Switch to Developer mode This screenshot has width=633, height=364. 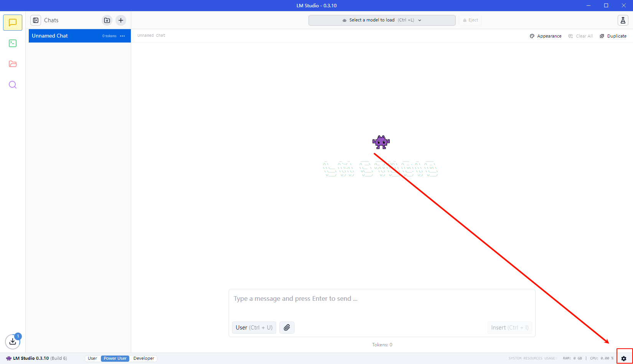pyautogui.click(x=144, y=359)
